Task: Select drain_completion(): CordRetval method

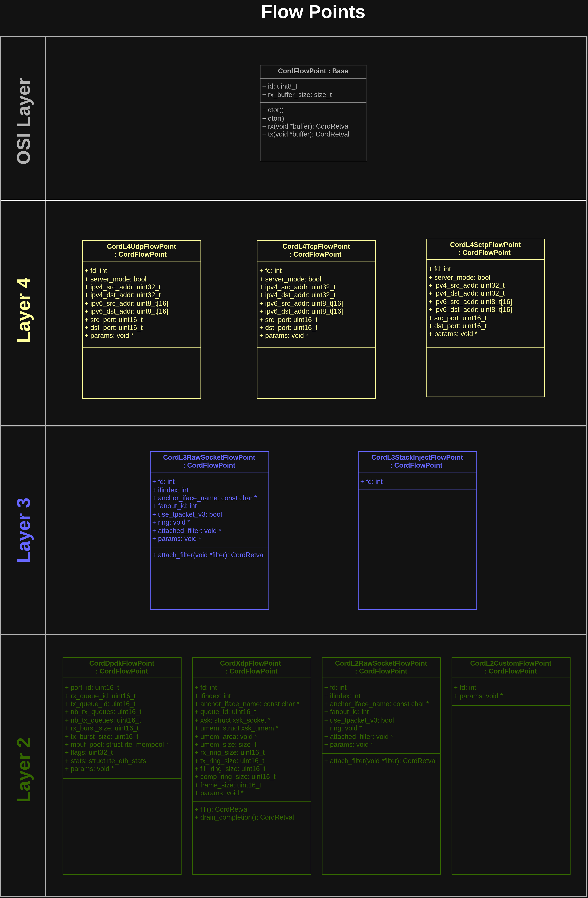Action: pos(244,817)
